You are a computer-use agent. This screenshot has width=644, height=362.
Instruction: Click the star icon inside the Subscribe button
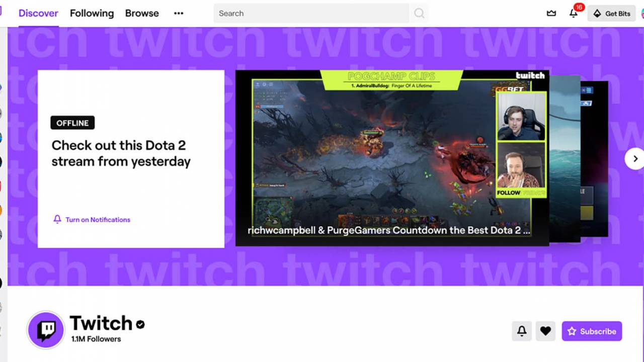pyautogui.click(x=572, y=331)
